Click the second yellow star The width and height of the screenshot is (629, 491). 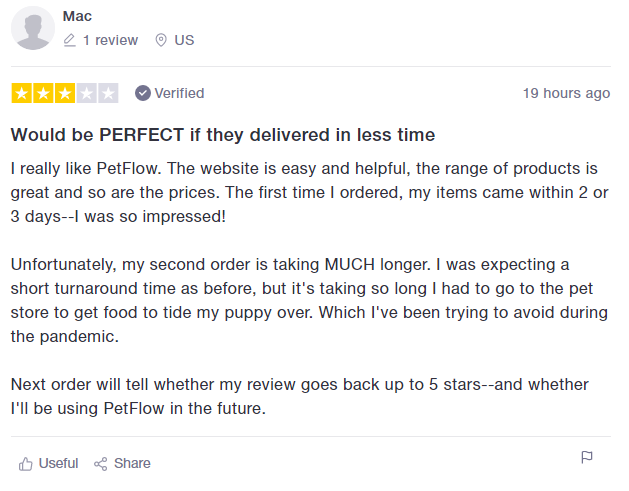(x=43, y=93)
